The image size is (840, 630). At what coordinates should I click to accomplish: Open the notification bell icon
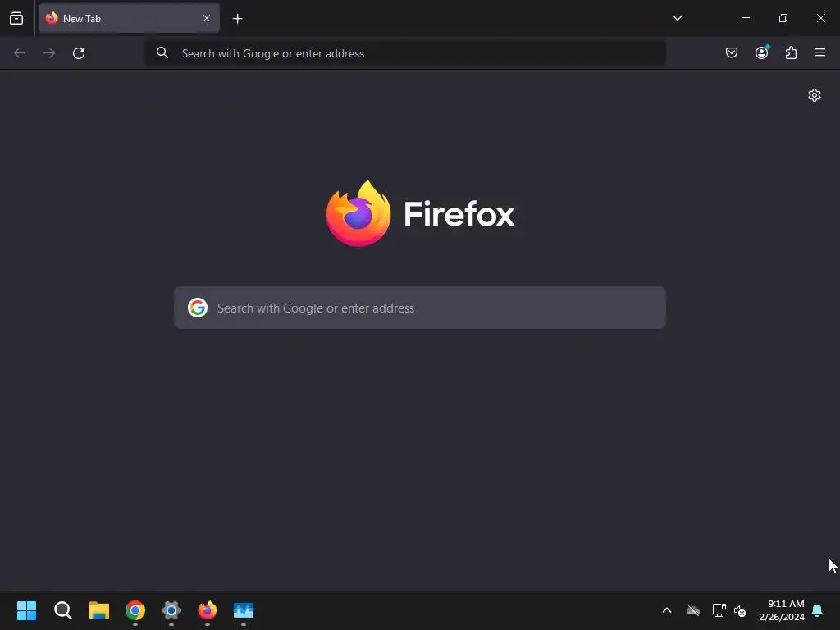pyautogui.click(x=818, y=610)
